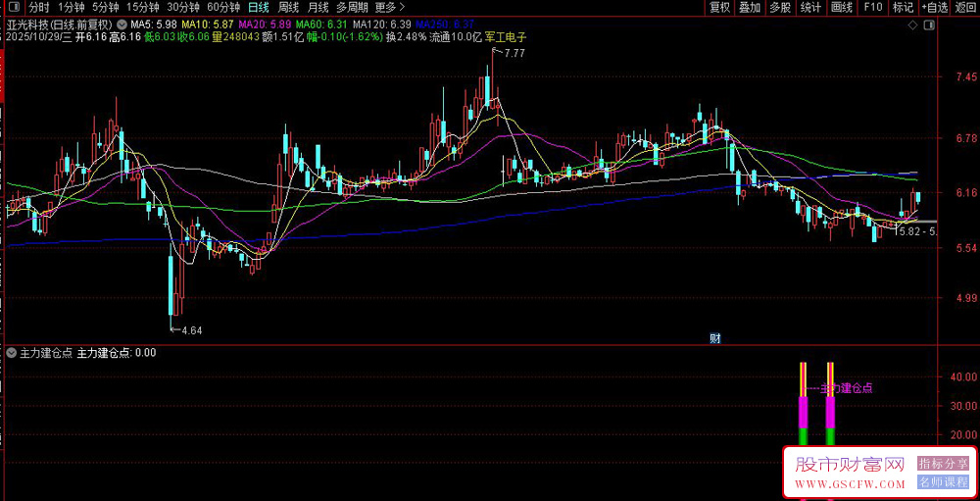Open the 统计 statistics tool

tap(810, 8)
